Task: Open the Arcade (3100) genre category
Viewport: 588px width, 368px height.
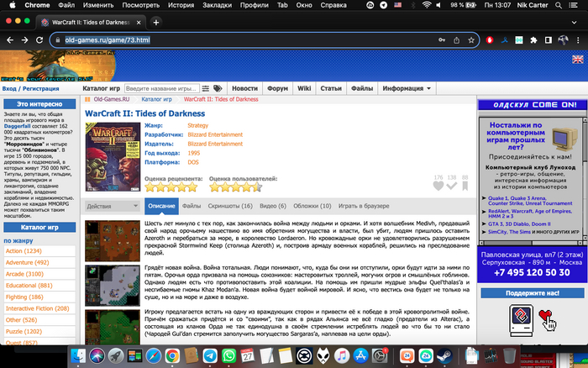Action: 24,274
